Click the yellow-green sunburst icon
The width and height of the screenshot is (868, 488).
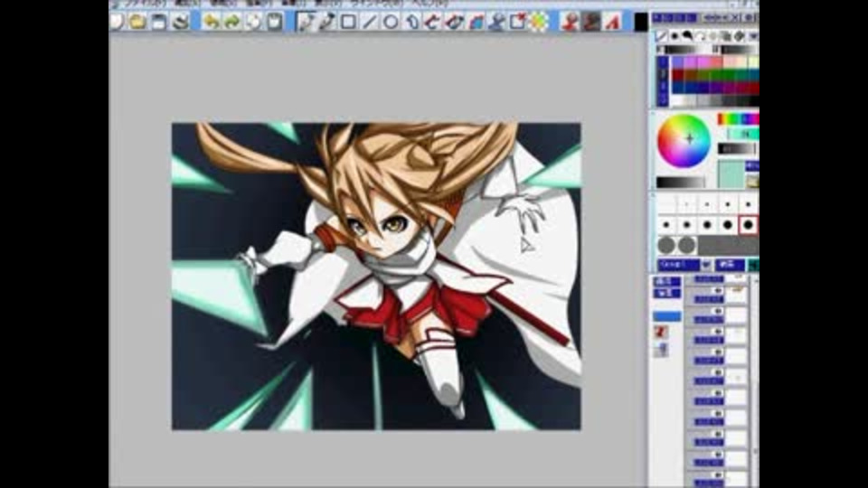(x=539, y=22)
